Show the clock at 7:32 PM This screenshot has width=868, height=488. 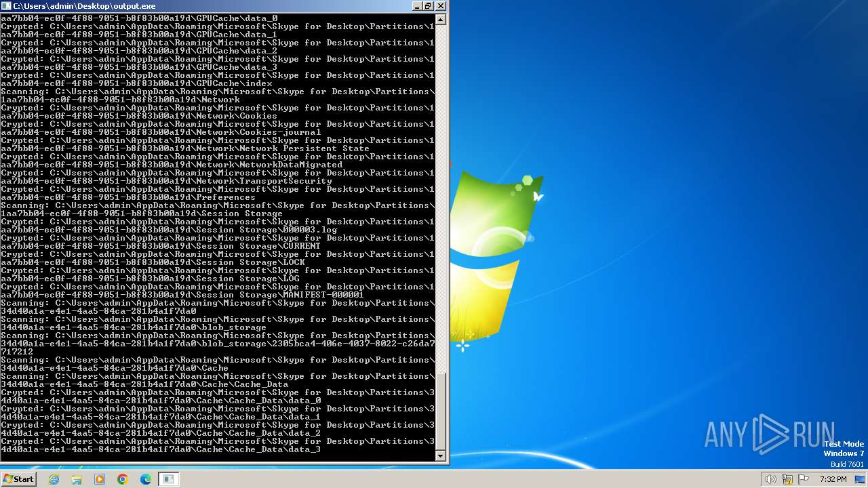(x=833, y=479)
